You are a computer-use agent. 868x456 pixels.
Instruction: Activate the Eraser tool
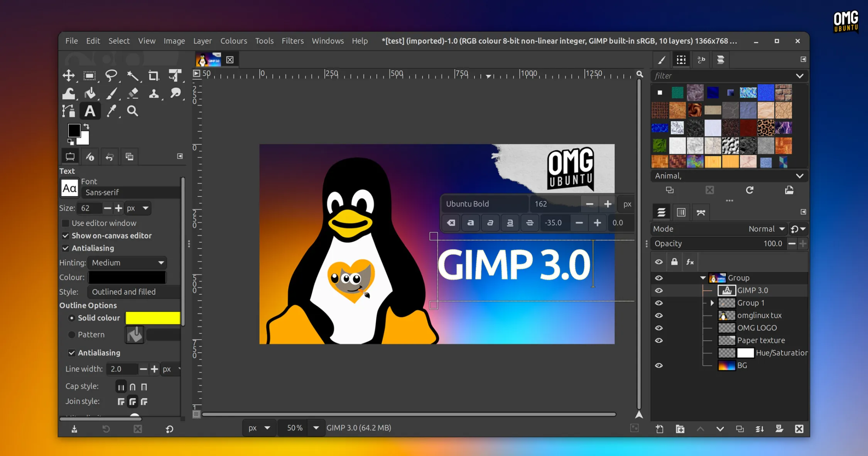(133, 93)
